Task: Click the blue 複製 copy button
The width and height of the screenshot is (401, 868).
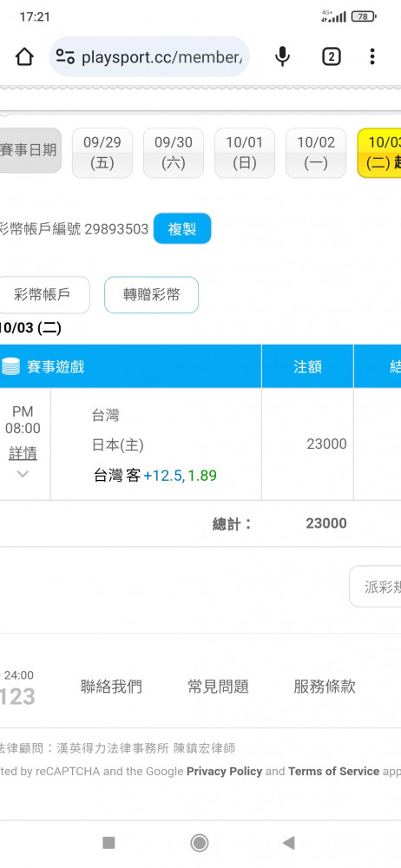Action: click(x=182, y=228)
